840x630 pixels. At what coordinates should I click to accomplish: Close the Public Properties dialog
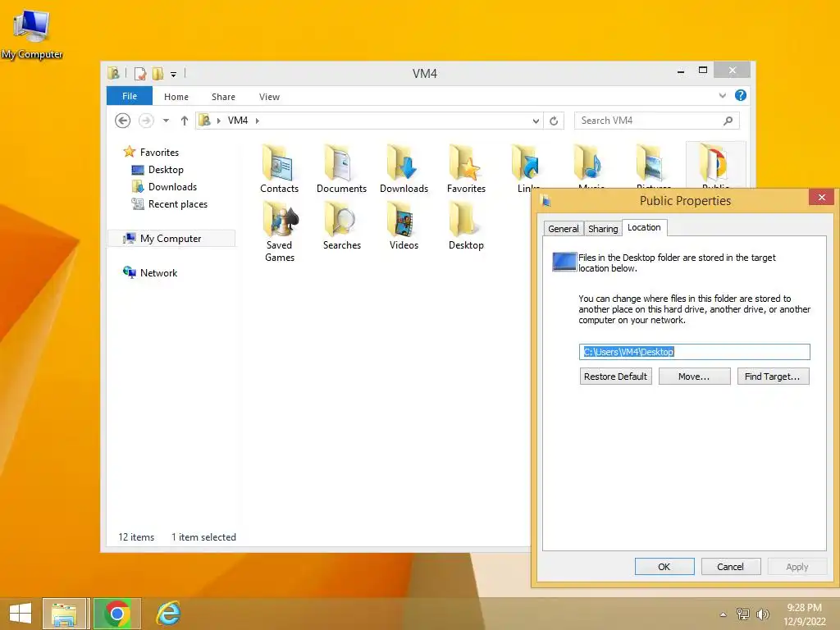[821, 198]
